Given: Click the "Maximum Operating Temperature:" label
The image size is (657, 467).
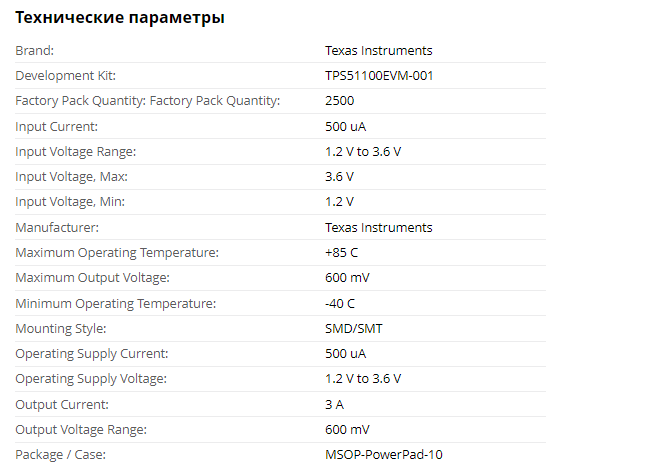Looking at the screenshot, I should coord(117,253).
